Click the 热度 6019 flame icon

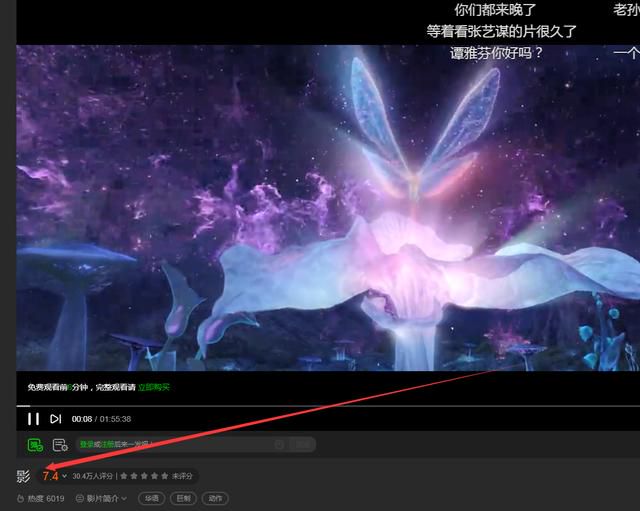point(20,498)
